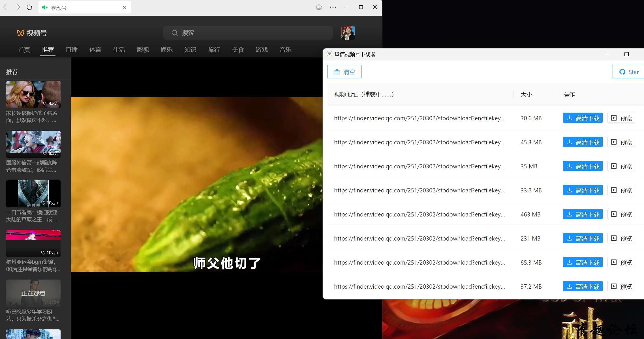The width and height of the screenshot is (644, 339).
Task: Switch to the 娱乐 tab
Action: 167,50
